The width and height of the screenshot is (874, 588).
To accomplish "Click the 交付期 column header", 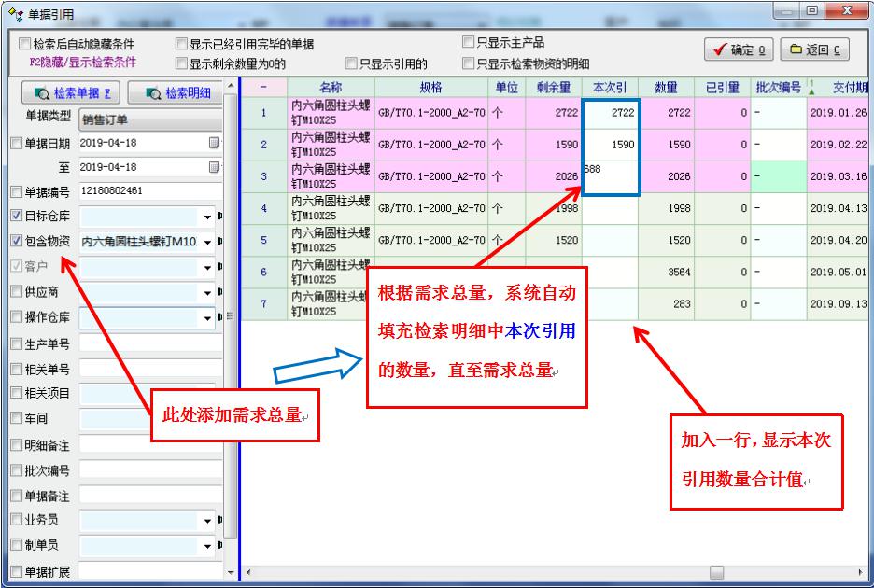I will [x=843, y=87].
